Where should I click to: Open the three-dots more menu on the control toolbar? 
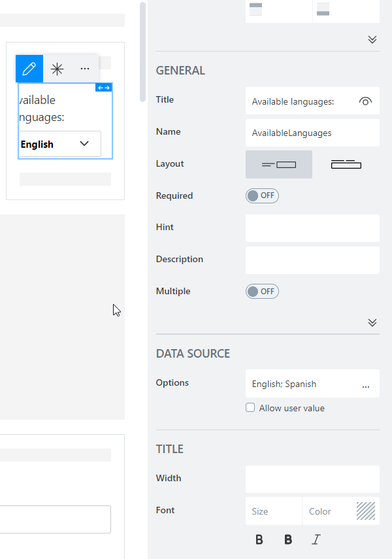coord(85,69)
